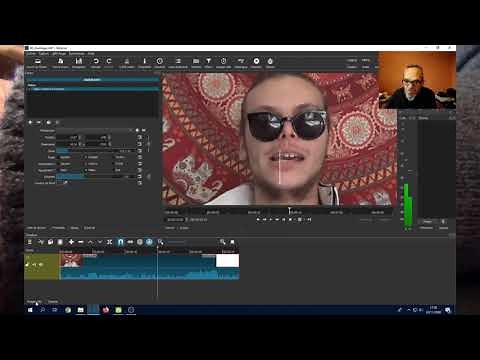Click the player scrub bar playhead
480x360 pixels.
pyautogui.click(x=289, y=210)
